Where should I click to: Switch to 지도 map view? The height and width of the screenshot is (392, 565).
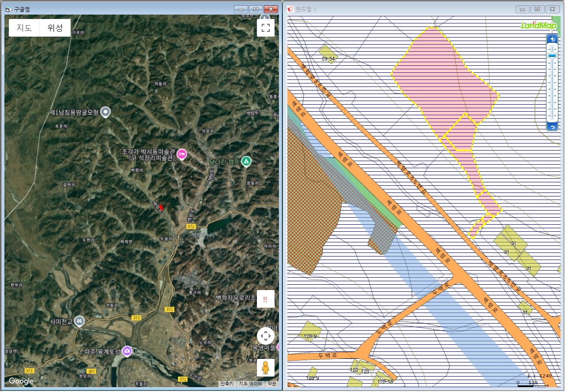[x=24, y=28]
